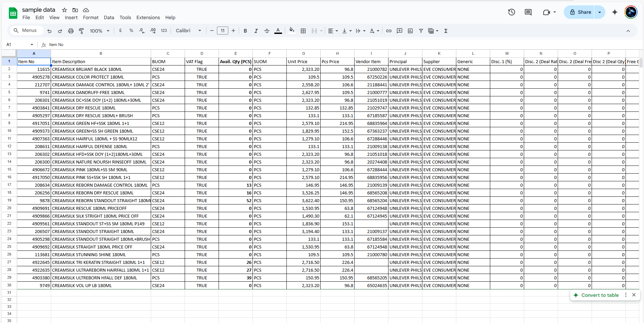
Task: Open the Borders tool
Action: [303, 31]
